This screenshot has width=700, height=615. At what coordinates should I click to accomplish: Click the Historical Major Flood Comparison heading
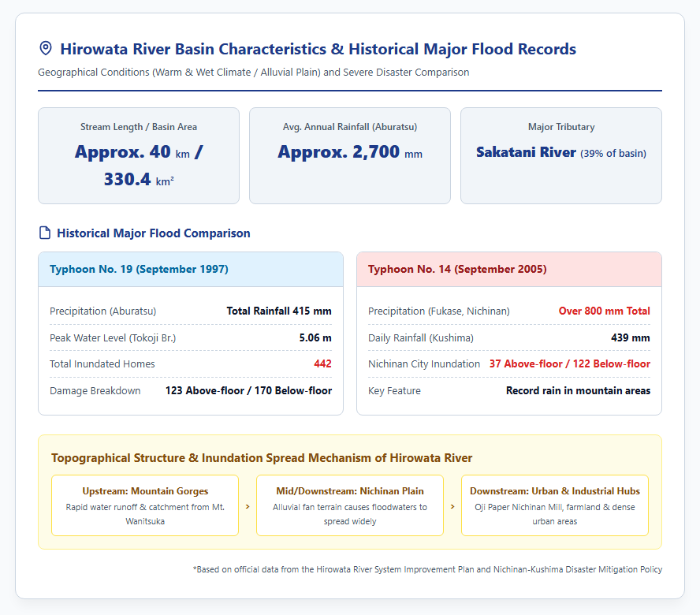(154, 233)
